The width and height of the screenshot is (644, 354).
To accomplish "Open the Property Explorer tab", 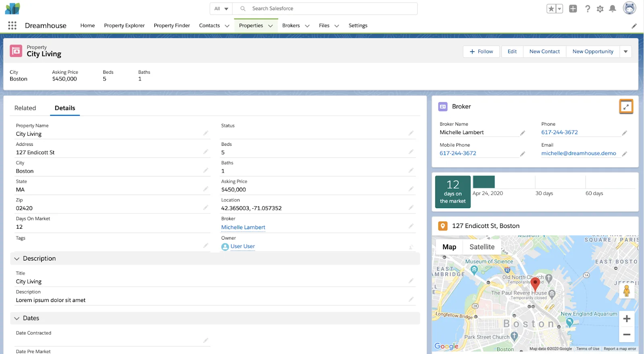I will [x=124, y=25].
